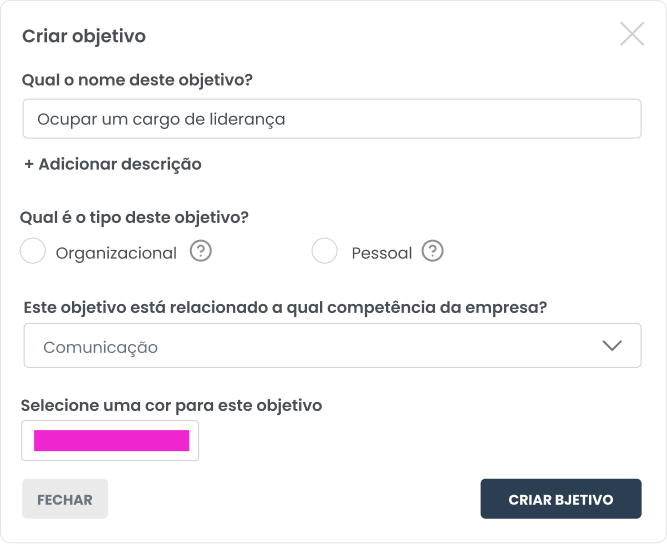Click the Organizacional option label text
Viewport: 667px width, 544px height.
pos(116,253)
